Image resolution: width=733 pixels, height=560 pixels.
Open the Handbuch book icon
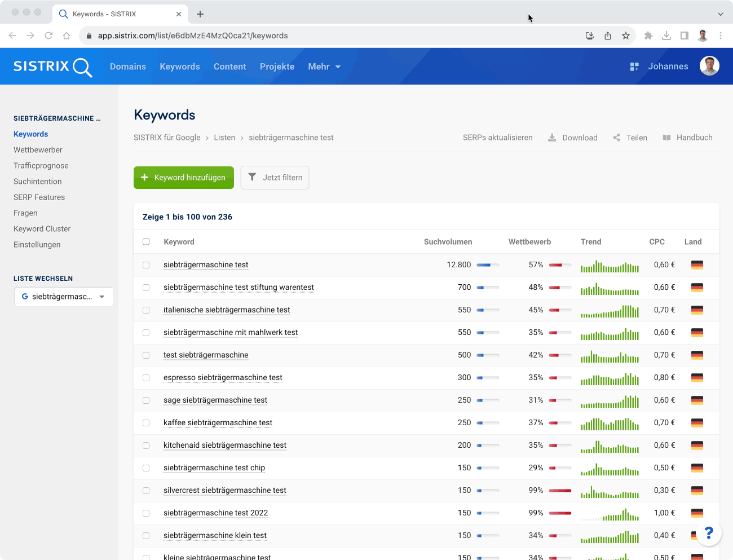pyautogui.click(x=666, y=138)
